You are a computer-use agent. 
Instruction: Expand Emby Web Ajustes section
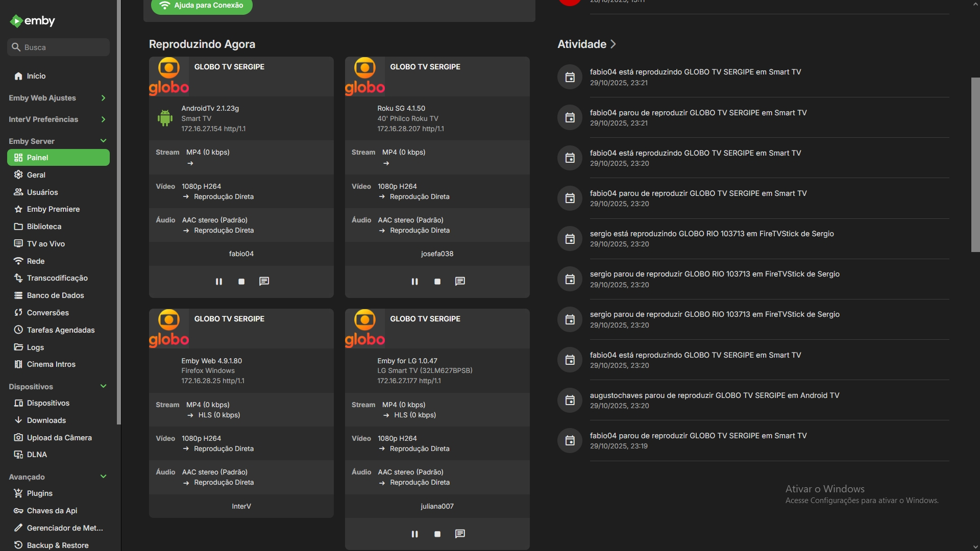click(103, 98)
